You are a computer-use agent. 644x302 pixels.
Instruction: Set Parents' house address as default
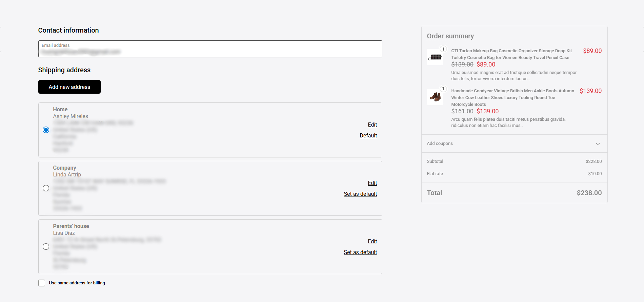pos(360,252)
